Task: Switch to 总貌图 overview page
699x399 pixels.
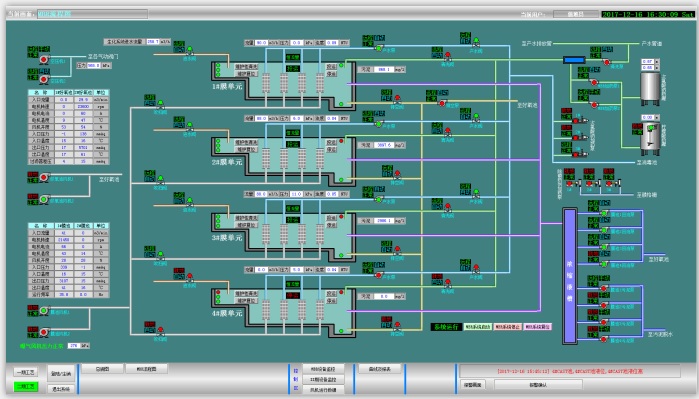Action: click(x=102, y=369)
